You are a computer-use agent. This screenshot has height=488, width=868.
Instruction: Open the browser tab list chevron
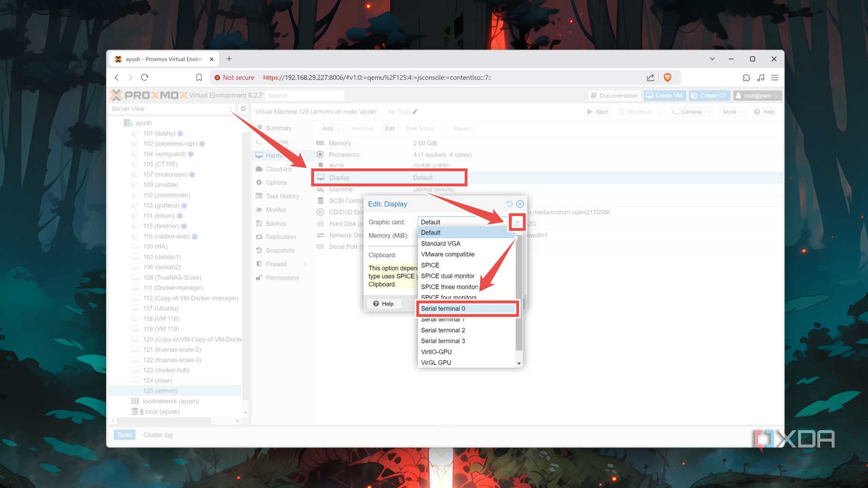point(712,59)
